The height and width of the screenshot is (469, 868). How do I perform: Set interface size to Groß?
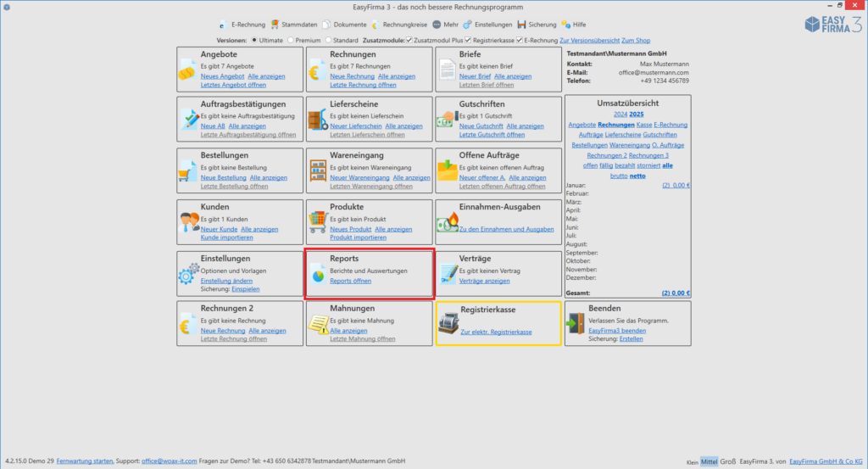point(728,461)
